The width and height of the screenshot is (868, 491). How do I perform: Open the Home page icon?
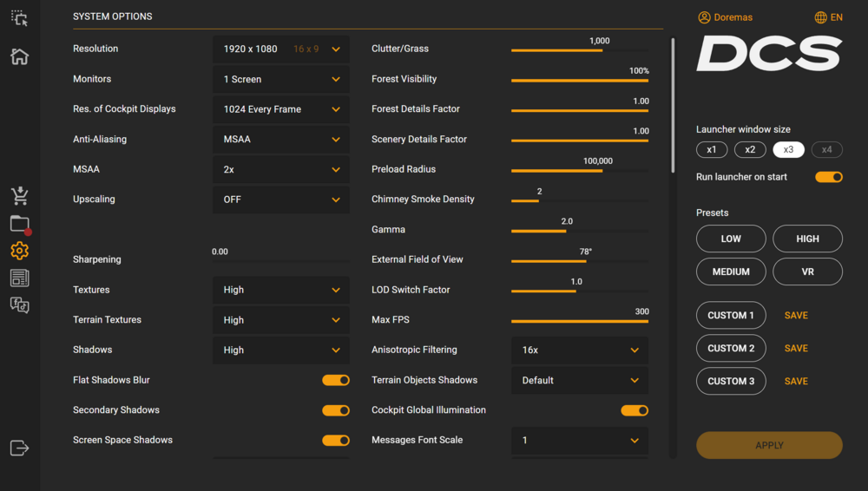tap(19, 56)
